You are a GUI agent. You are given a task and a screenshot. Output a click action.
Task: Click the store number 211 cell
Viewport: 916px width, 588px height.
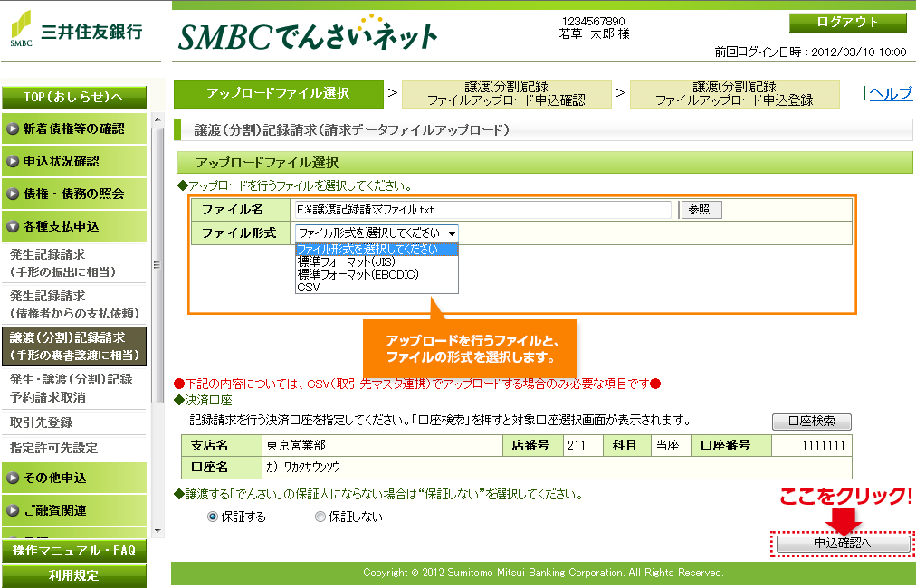[x=583, y=446]
